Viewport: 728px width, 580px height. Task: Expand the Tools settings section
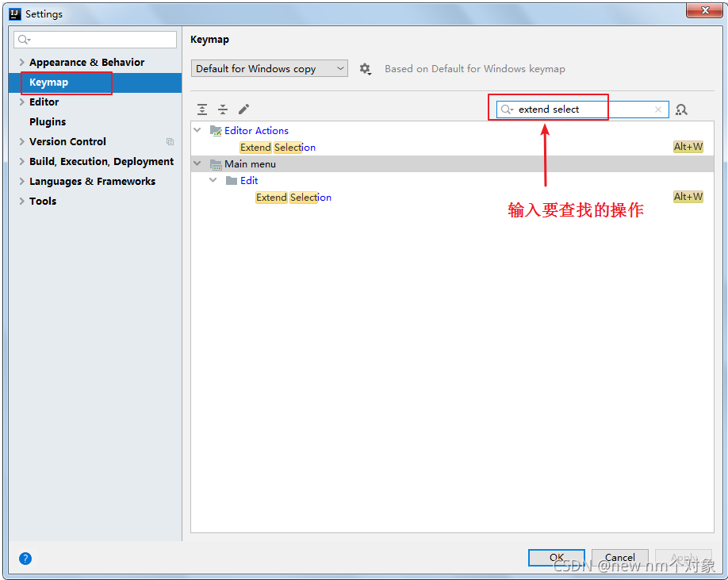(x=22, y=201)
